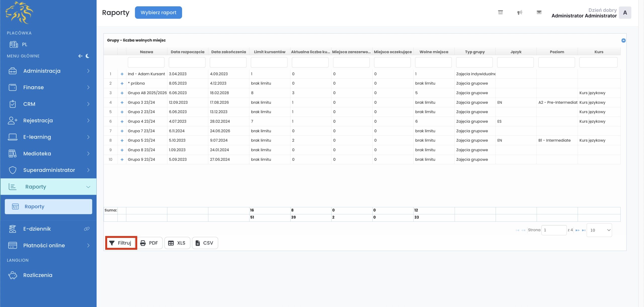Open rows per page dropdown showing 10
Screen dimensions: 644x307
599,230
